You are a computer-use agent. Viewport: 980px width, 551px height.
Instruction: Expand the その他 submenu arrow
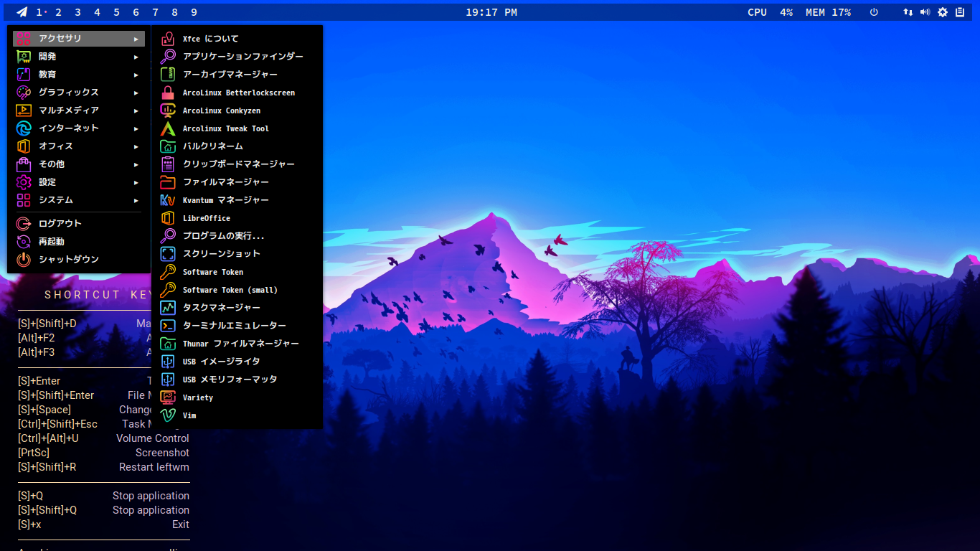[136, 164]
